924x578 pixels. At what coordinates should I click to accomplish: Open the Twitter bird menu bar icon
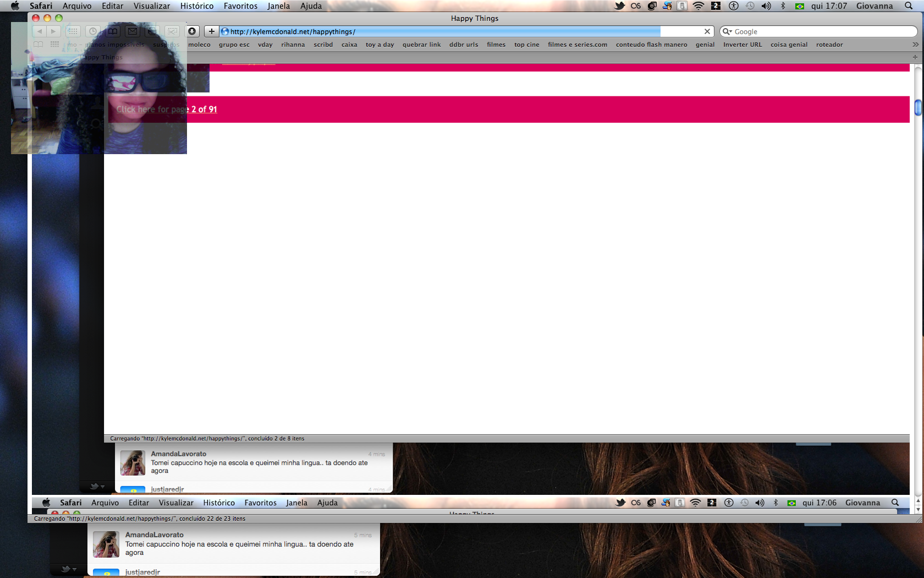pos(620,6)
